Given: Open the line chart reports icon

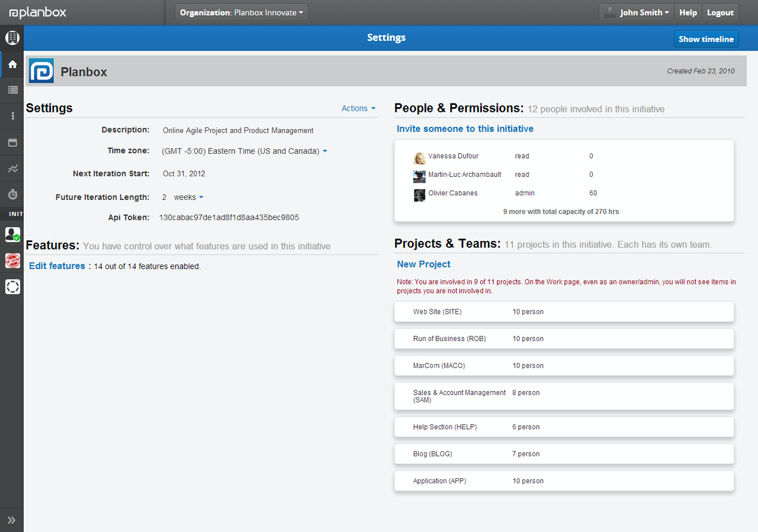Looking at the screenshot, I should tap(12, 169).
